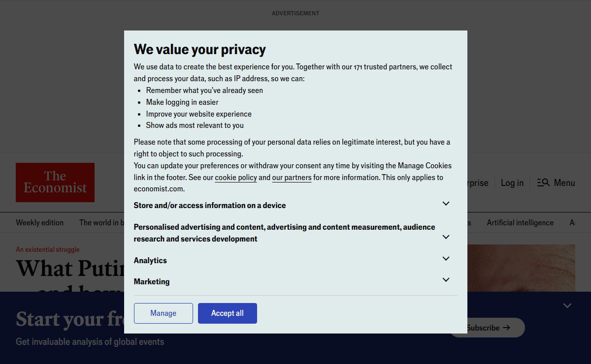The image size is (591, 364).
Task: Open Weekly edition nav item
Action: pyautogui.click(x=39, y=222)
